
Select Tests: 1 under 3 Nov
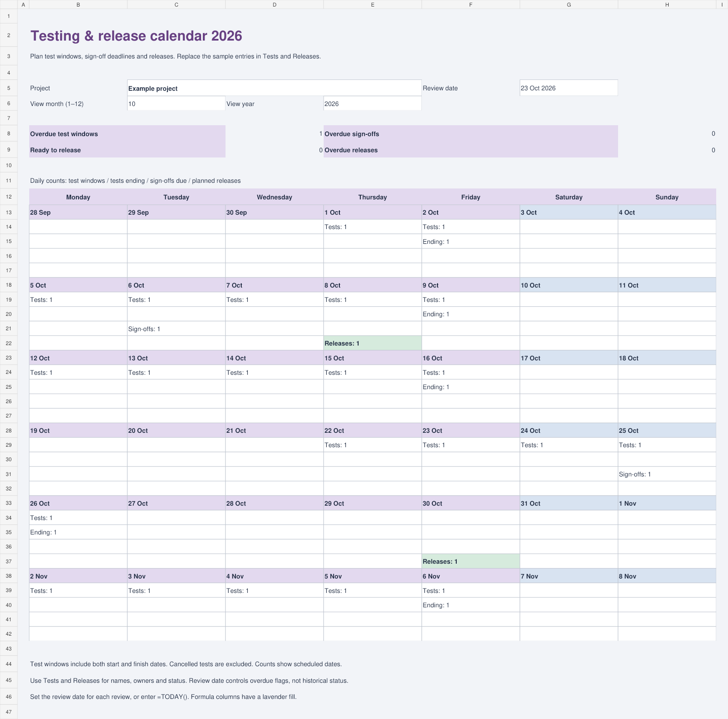(176, 591)
